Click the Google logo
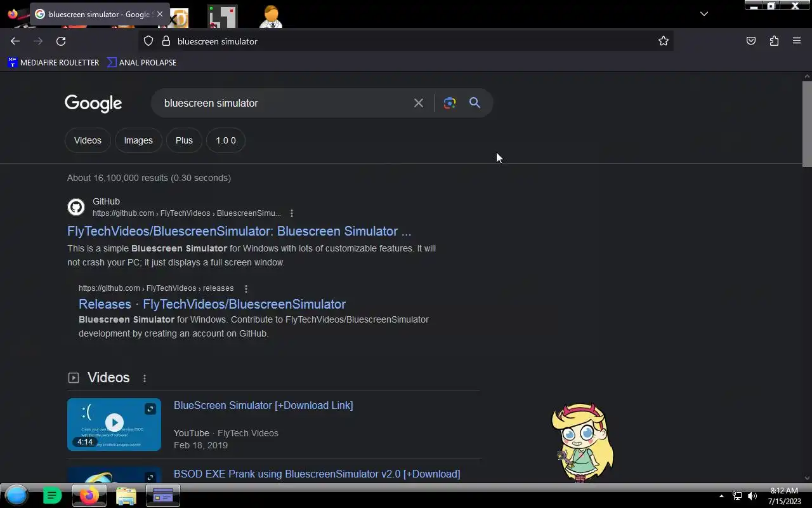Viewport: 812px width, 508px height. click(93, 104)
